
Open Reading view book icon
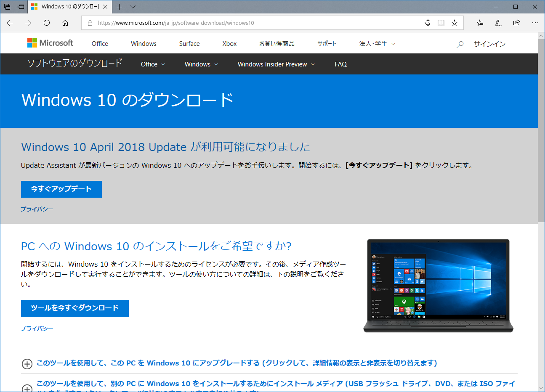tap(441, 23)
